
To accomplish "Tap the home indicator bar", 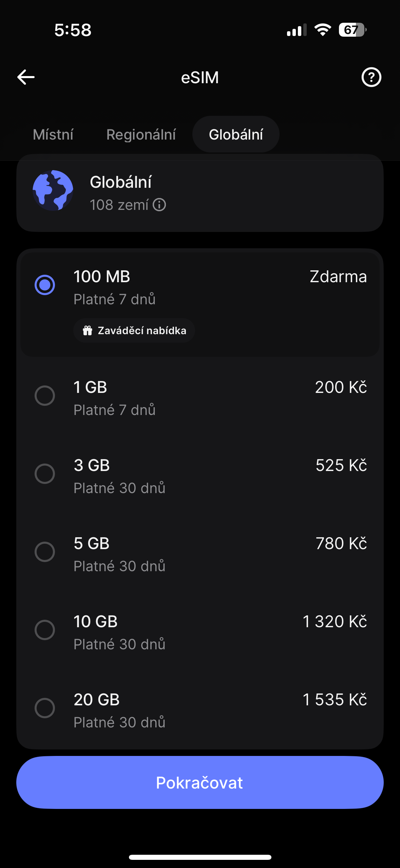I will click(x=200, y=857).
